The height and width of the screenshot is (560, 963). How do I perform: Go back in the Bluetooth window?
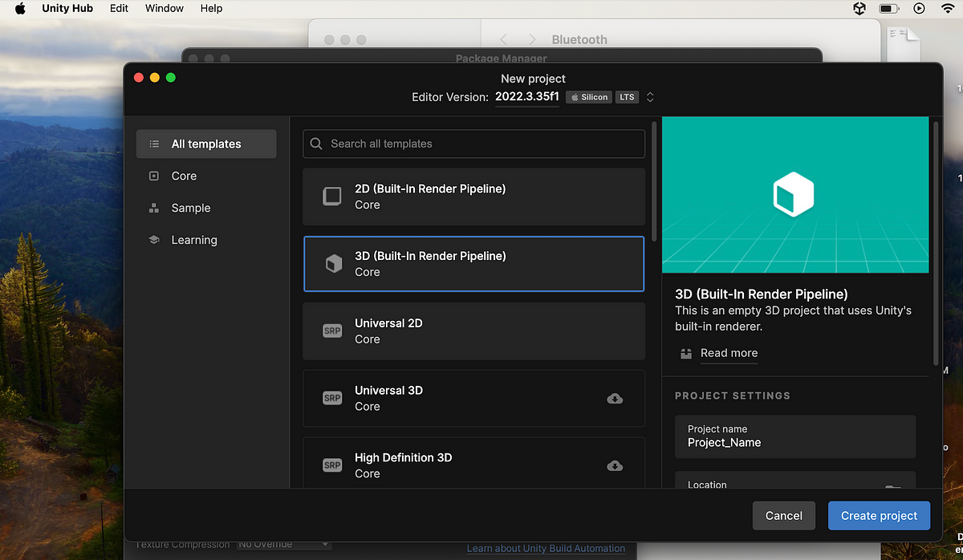pos(504,39)
